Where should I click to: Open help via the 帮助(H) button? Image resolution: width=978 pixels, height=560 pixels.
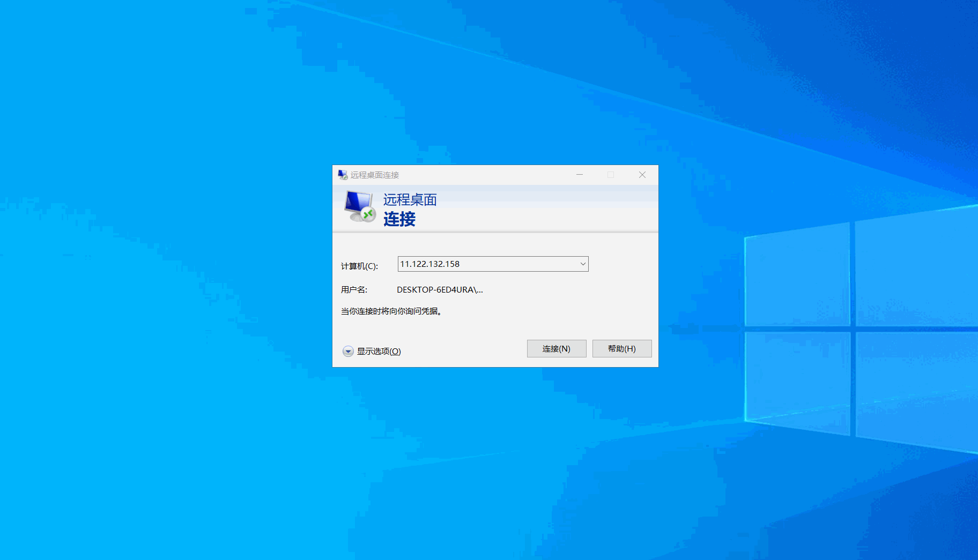click(x=621, y=348)
